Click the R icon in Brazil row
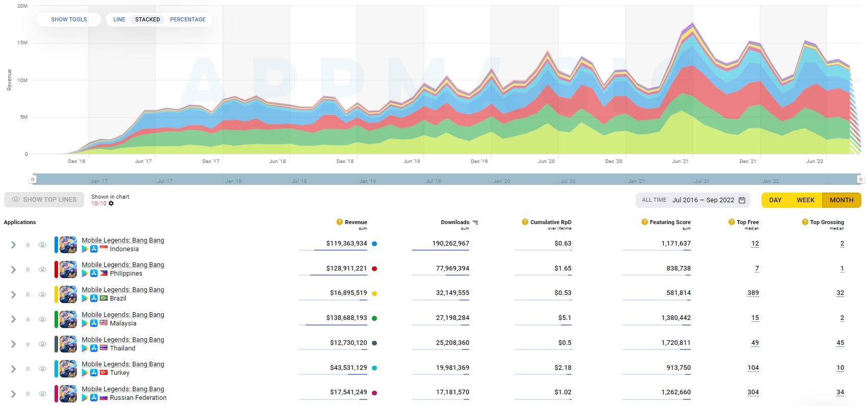This screenshot has height=406, width=868. point(28,294)
